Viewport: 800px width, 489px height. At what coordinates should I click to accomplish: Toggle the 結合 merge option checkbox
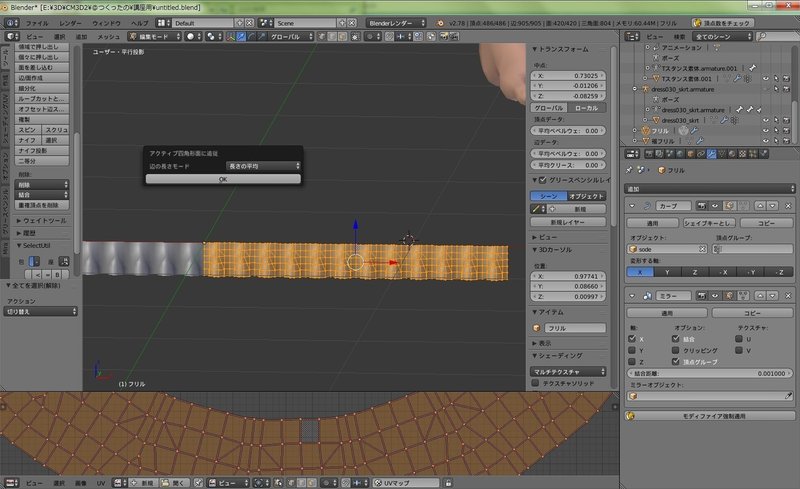pyautogui.click(x=676, y=339)
